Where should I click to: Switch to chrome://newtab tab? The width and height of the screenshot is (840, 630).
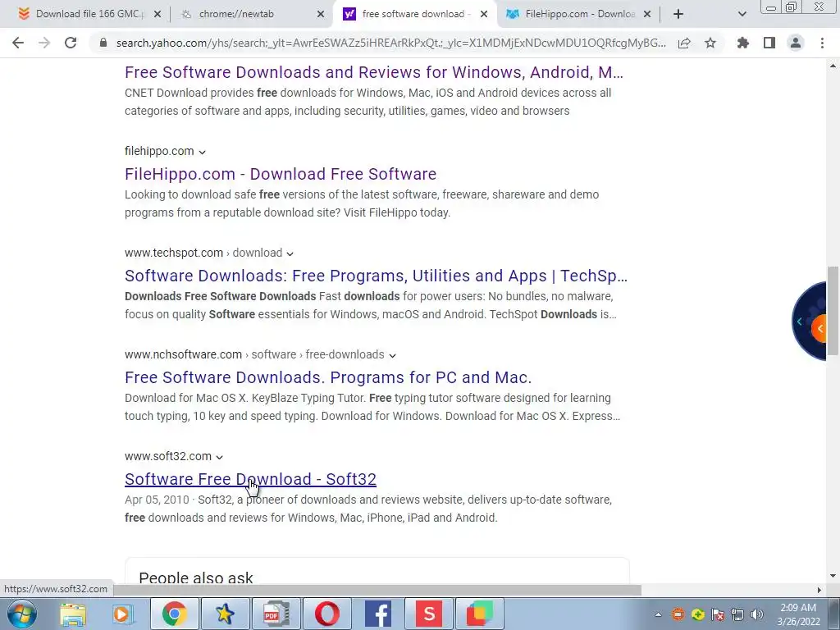pyautogui.click(x=237, y=14)
